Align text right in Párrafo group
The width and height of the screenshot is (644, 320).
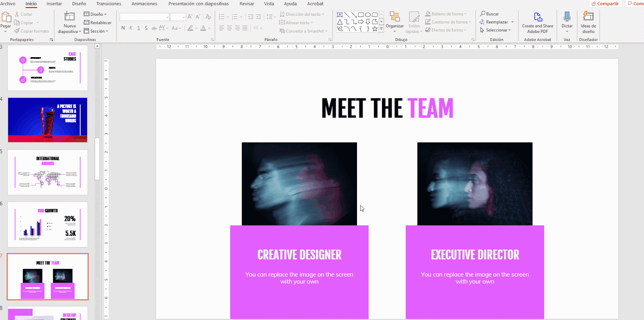pos(237,28)
